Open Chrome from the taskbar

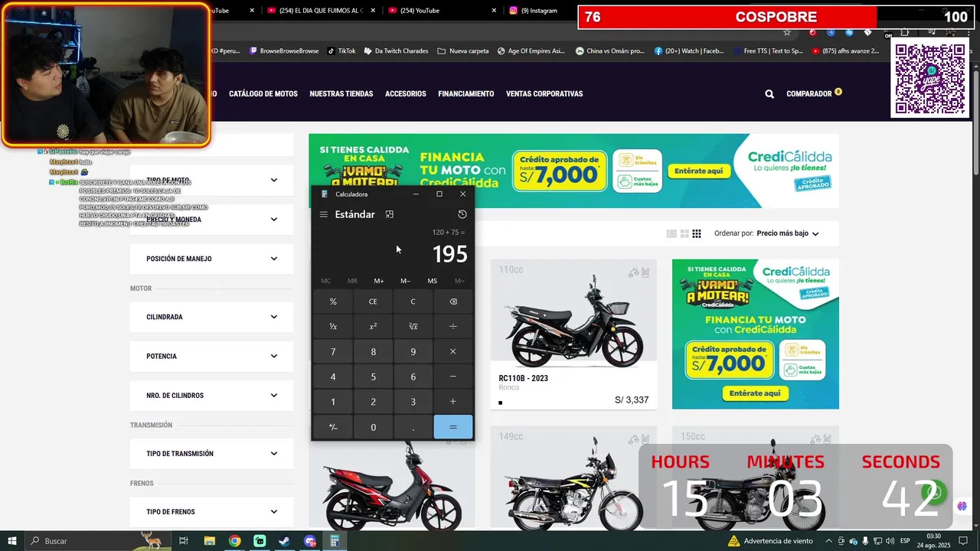click(234, 541)
